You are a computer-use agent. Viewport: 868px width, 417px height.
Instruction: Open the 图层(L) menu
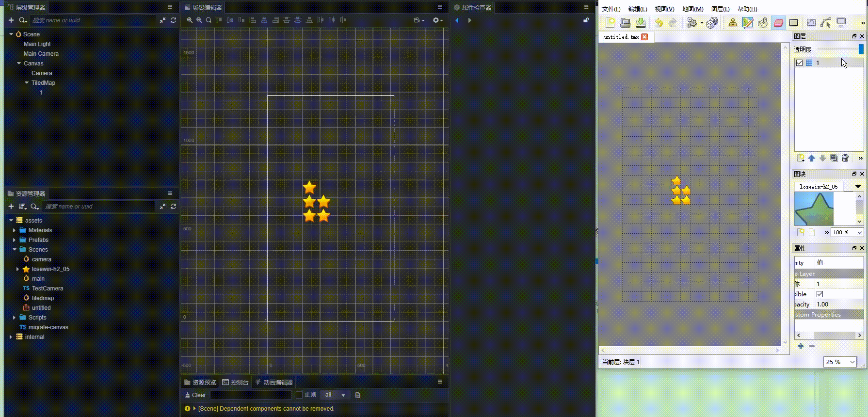click(720, 9)
